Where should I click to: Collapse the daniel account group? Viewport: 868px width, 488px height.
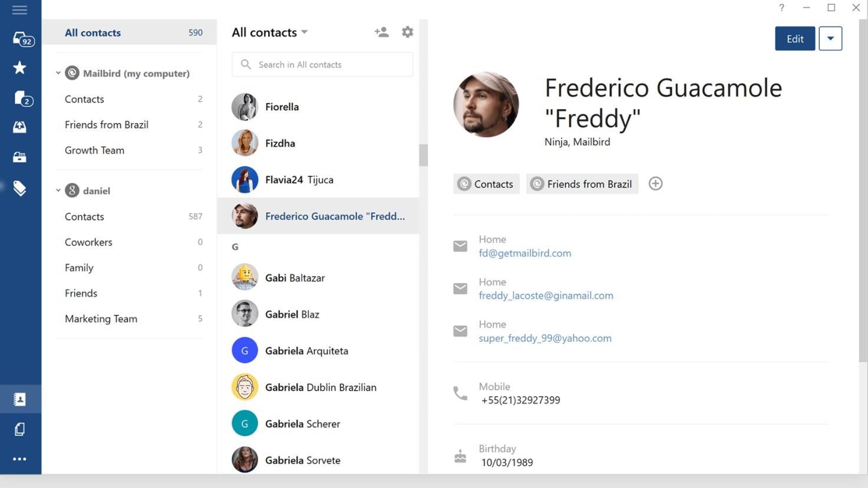click(x=58, y=190)
